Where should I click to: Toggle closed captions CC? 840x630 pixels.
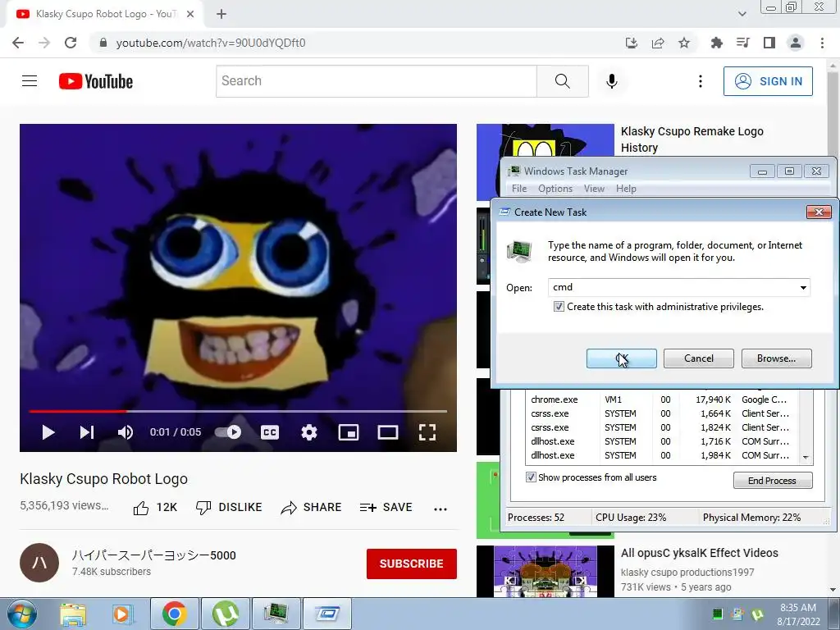click(270, 432)
